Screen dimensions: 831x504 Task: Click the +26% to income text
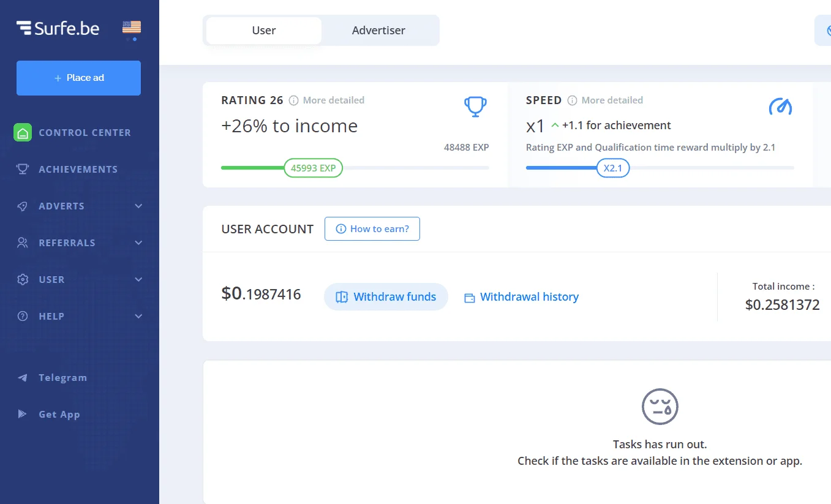click(289, 126)
